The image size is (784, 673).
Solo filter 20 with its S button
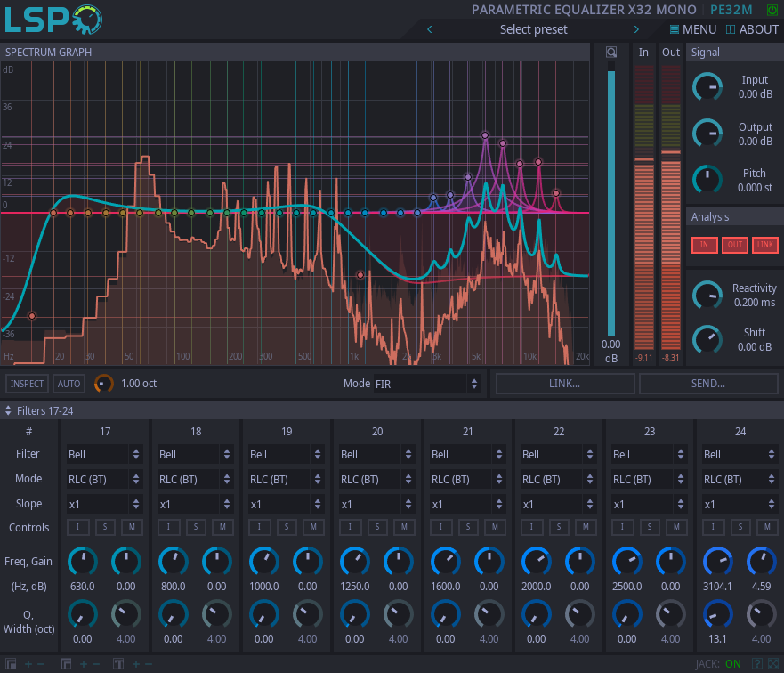(377, 527)
